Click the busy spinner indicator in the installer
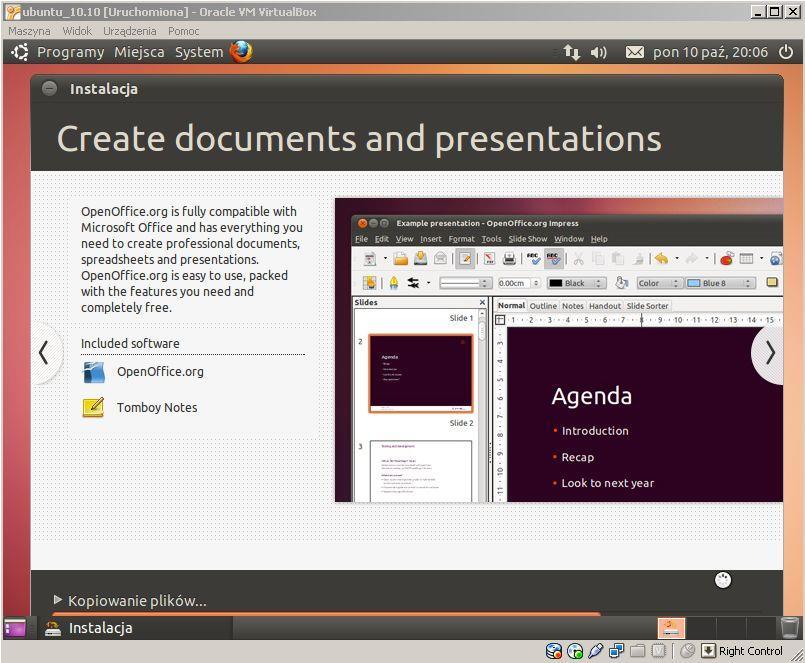805x663 pixels. point(723,580)
